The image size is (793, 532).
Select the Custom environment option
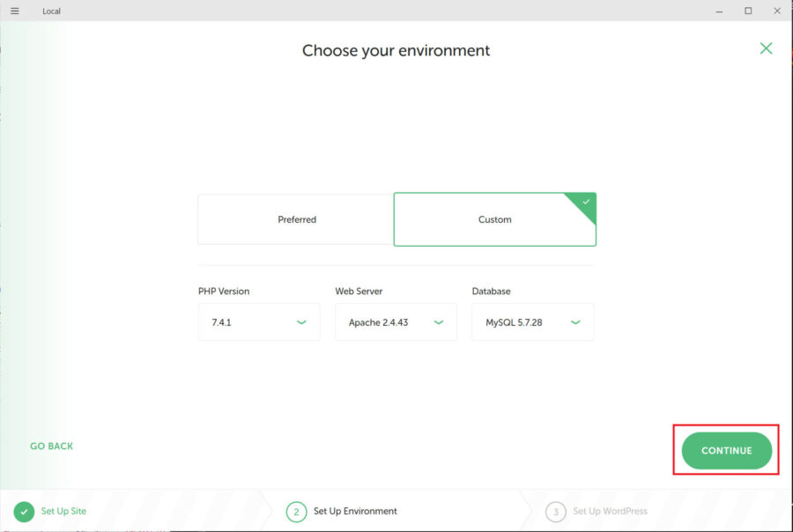point(494,219)
